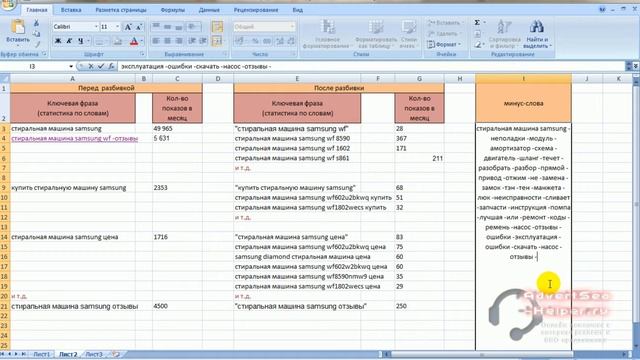The height and width of the screenshot is (360, 640).
Task: Apply the red font color A swatch
Action: [x=134, y=41]
